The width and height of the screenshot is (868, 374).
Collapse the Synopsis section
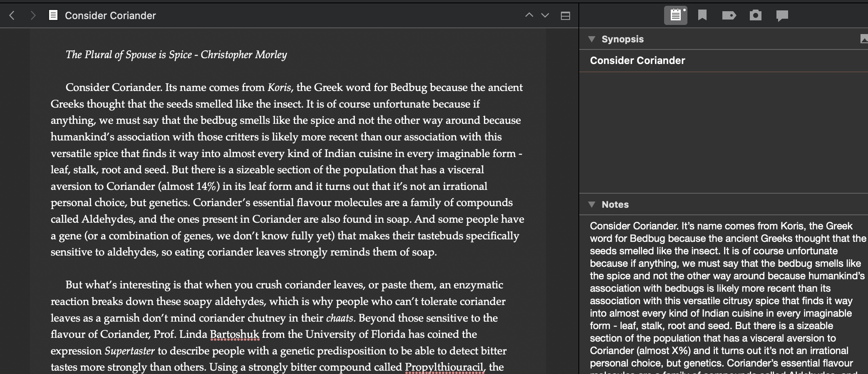coord(592,39)
